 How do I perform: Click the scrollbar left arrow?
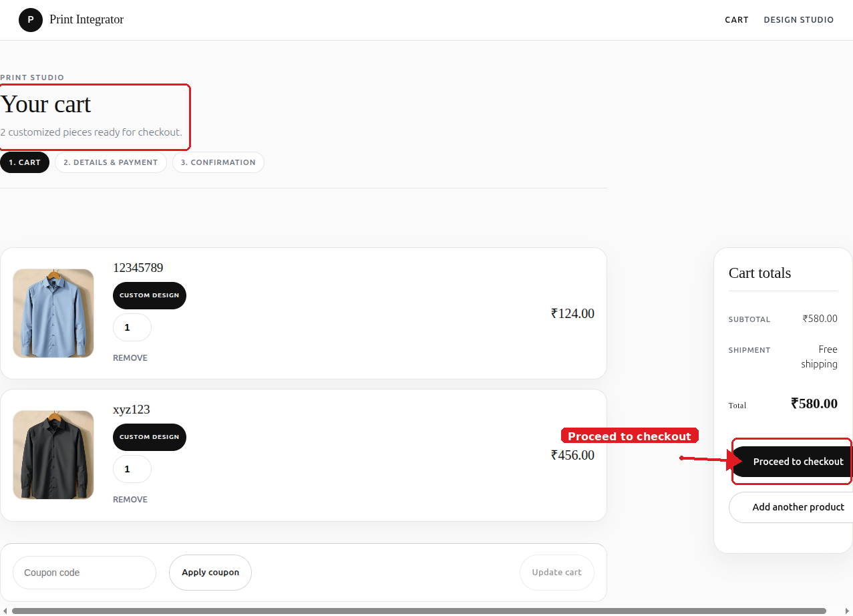point(5,611)
